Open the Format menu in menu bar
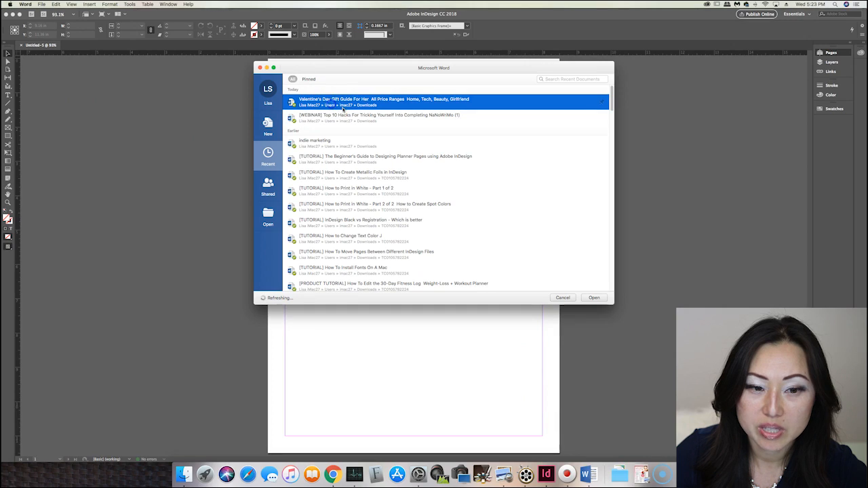868x488 pixels. (109, 4)
